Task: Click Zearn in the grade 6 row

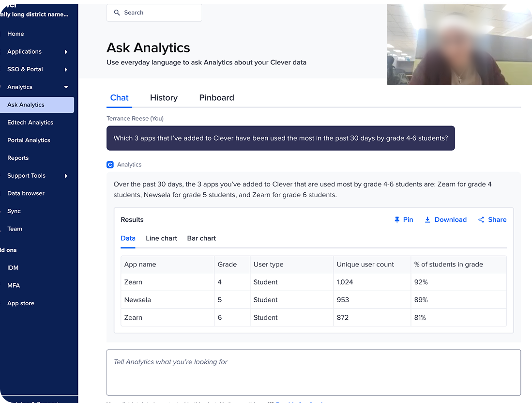Action: click(x=133, y=317)
